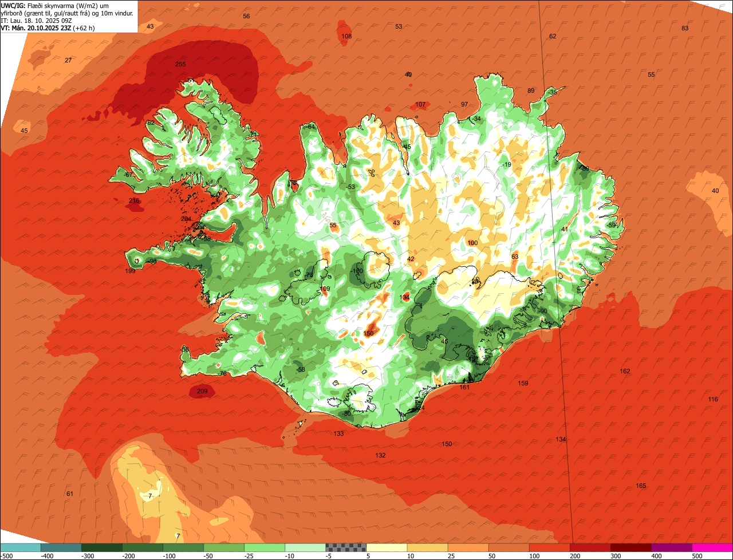The height and width of the screenshot is (560, 733).
Task: Pick the palest green -10 to -5 legend swatch
Action: click(x=305, y=547)
